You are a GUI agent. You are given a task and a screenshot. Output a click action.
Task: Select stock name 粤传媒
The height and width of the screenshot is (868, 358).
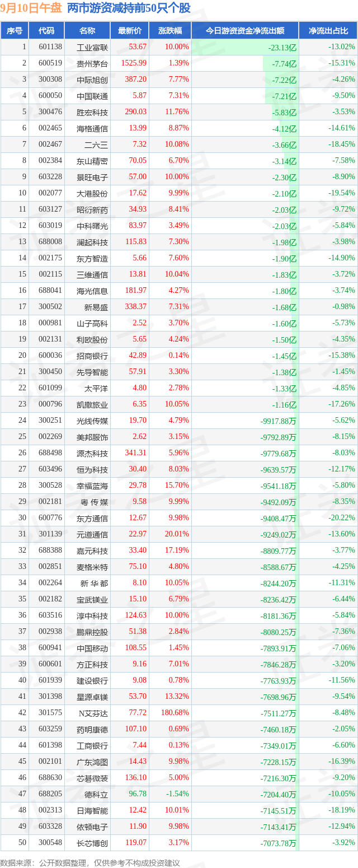pos(94,502)
